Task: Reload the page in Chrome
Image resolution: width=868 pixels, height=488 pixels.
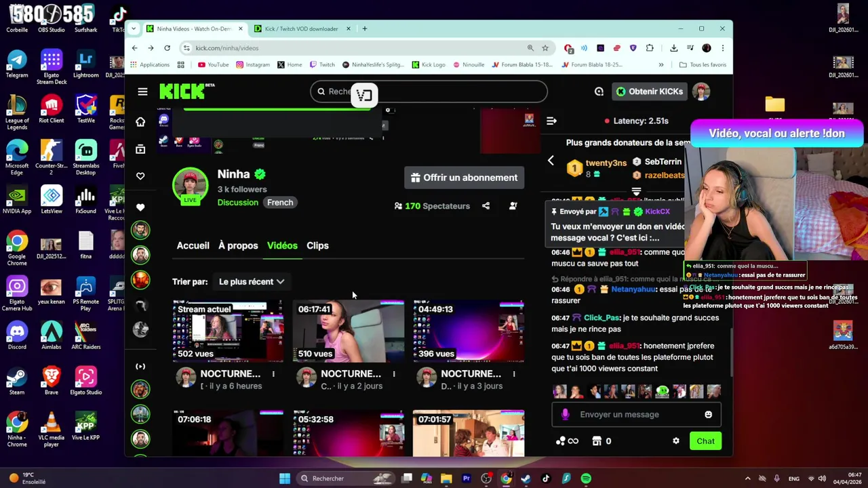Action: [x=167, y=48]
